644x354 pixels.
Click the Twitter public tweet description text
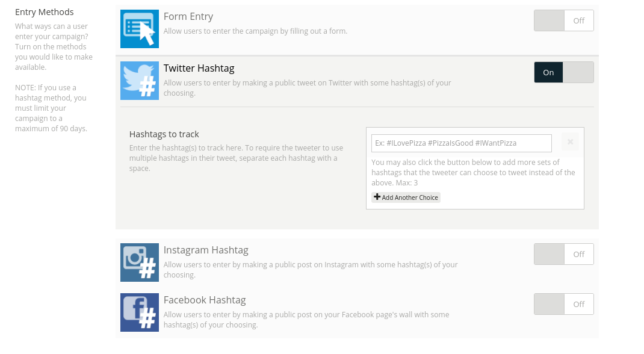pos(307,88)
